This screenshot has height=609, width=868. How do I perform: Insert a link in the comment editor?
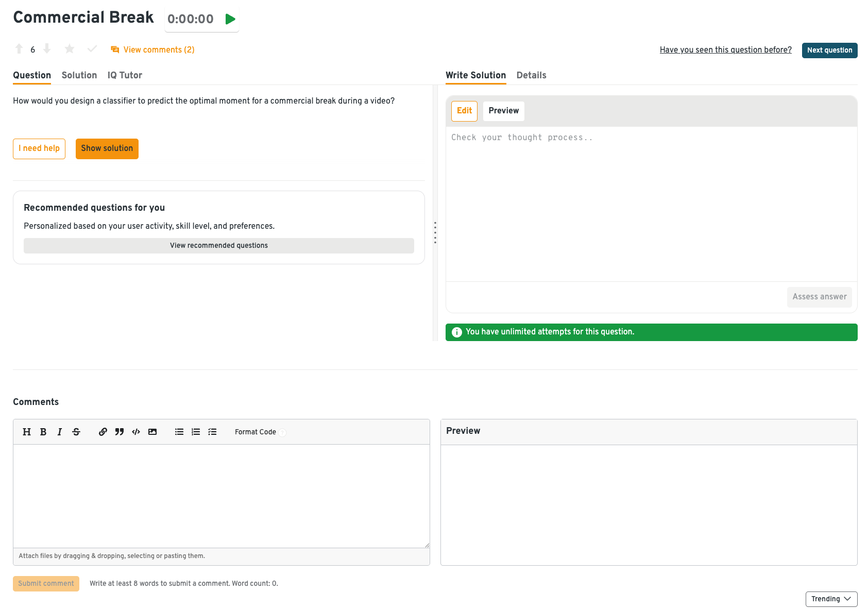[103, 432]
